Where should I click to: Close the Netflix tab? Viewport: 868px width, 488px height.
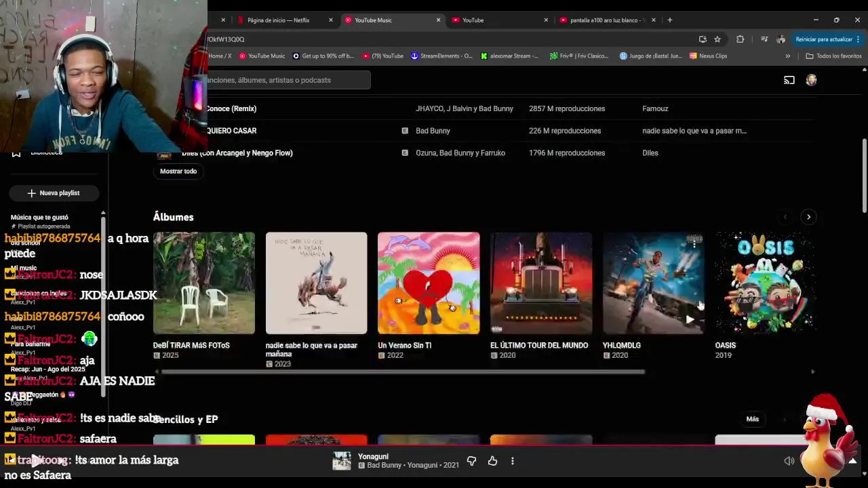[x=331, y=20]
